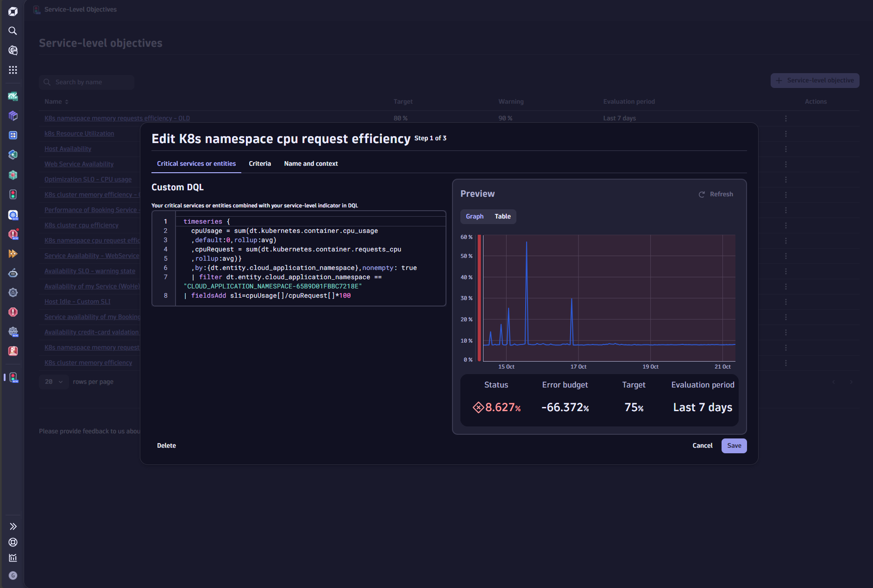Viewport: 873px width, 588px height.
Task: Toggle the Name column sort order
Action: [67, 101]
